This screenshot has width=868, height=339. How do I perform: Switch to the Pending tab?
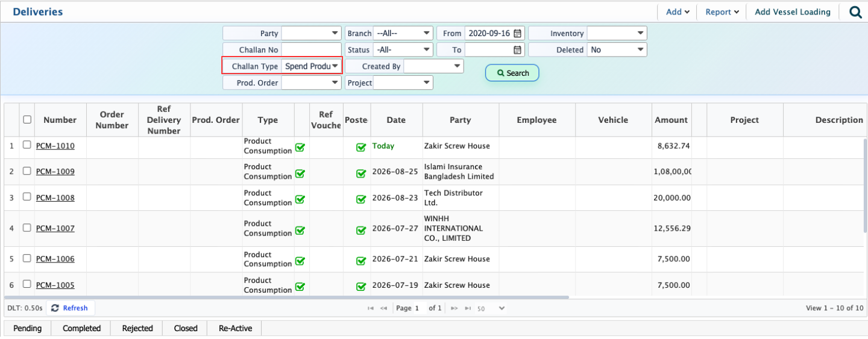[28, 328]
